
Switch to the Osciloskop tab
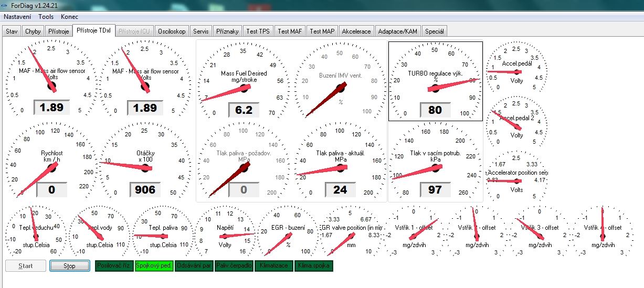pyautogui.click(x=172, y=31)
